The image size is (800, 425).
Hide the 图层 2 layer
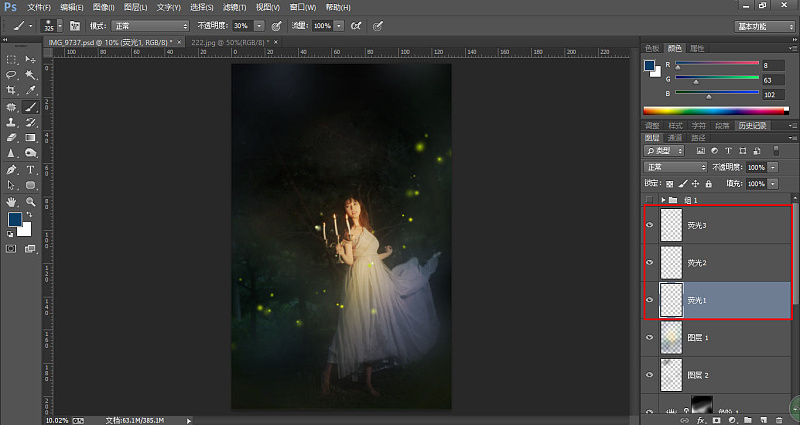point(649,375)
